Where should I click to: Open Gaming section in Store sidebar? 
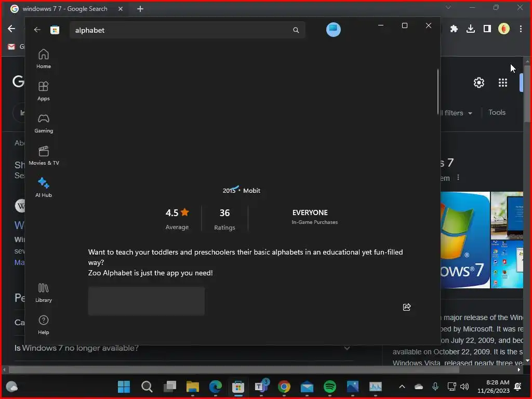tap(44, 123)
